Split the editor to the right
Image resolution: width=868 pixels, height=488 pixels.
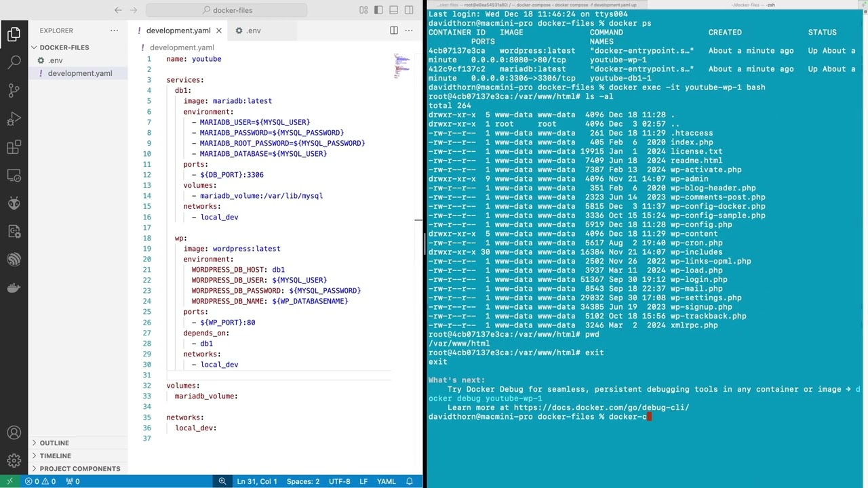pyautogui.click(x=394, y=30)
